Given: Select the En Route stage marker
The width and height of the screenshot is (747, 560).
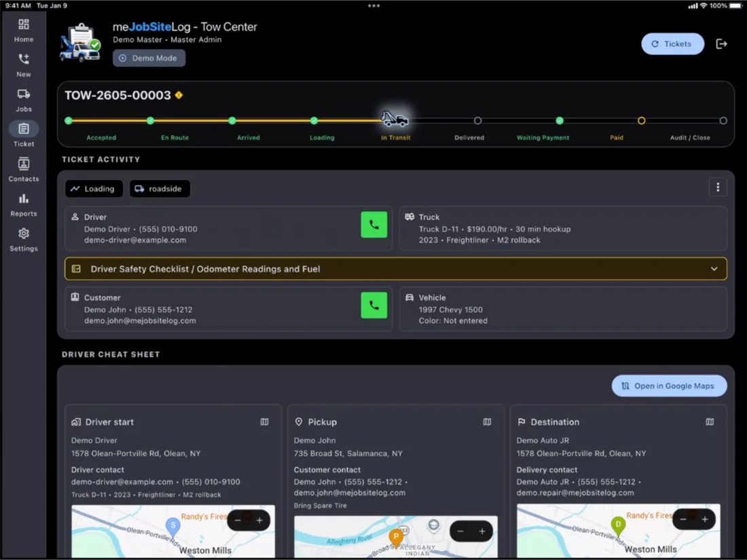Looking at the screenshot, I should pos(151,121).
